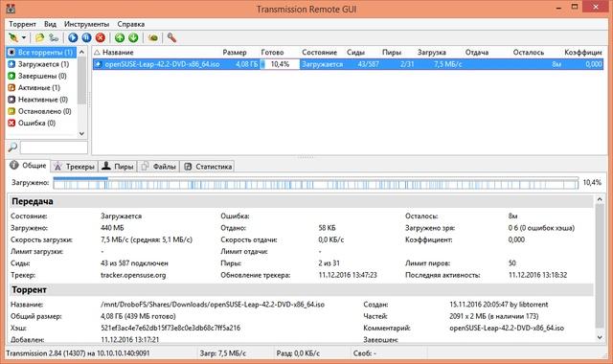This screenshot has height=364, width=613.
Task: Sort by Состояние column header
Action: (319, 53)
